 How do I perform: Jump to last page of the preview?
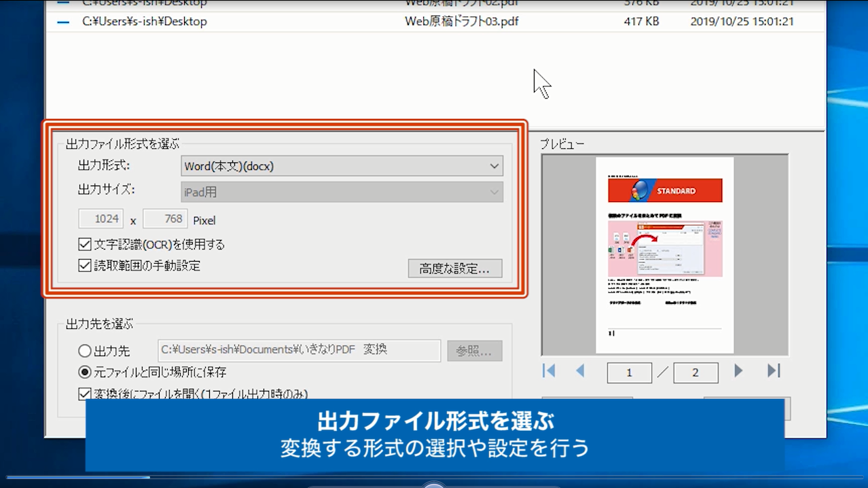[x=774, y=372]
